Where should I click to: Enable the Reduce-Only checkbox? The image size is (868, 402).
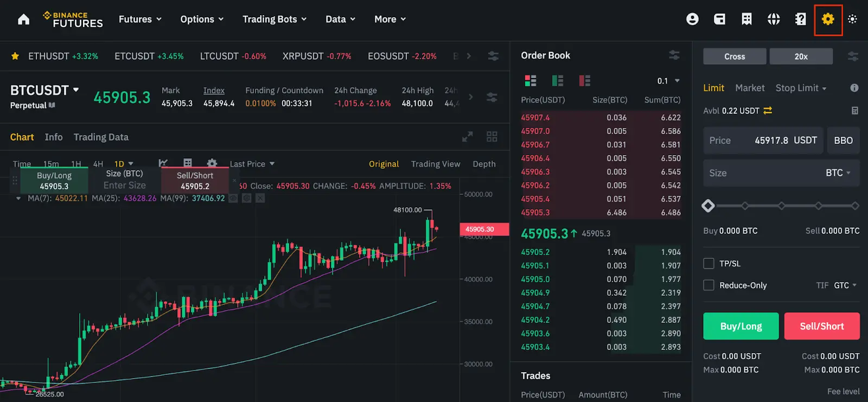click(x=709, y=285)
